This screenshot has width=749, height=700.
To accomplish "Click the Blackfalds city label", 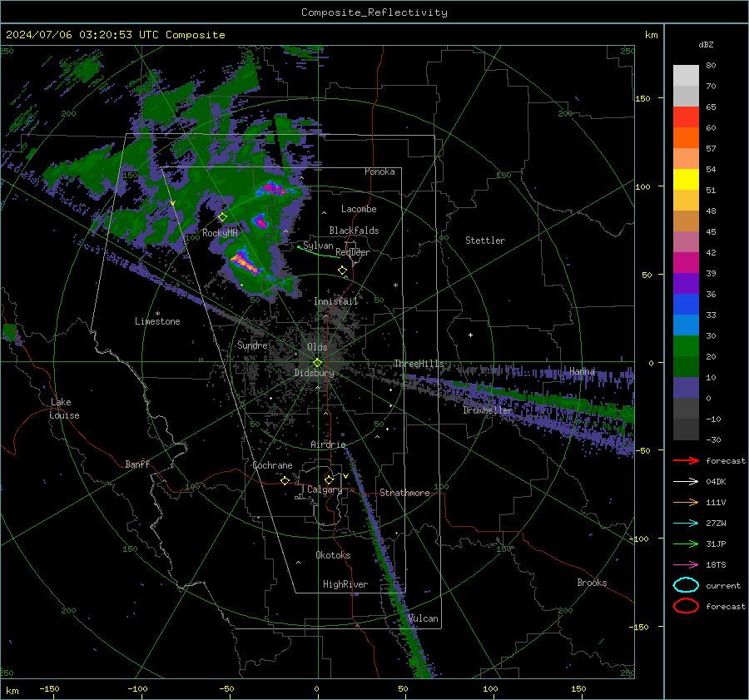I will click(x=354, y=231).
